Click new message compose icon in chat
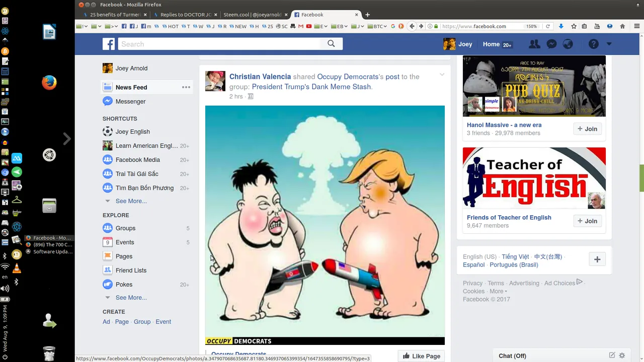This screenshot has width=644, height=362. [x=612, y=355]
